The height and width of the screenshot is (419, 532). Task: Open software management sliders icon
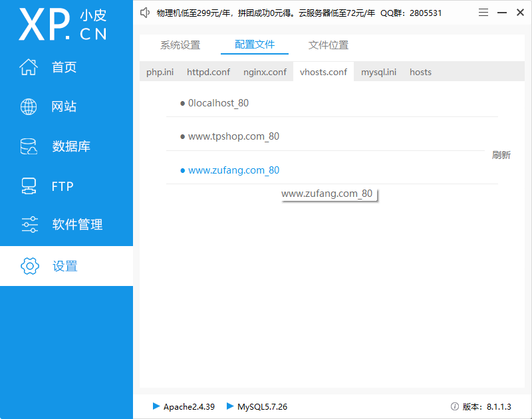pos(29,224)
